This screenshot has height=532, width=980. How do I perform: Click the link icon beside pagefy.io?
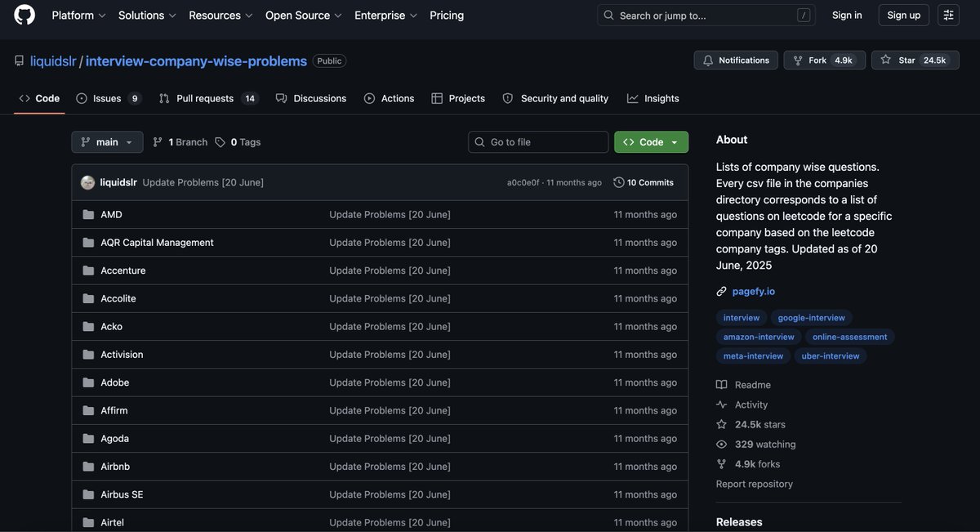coord(721,291)
